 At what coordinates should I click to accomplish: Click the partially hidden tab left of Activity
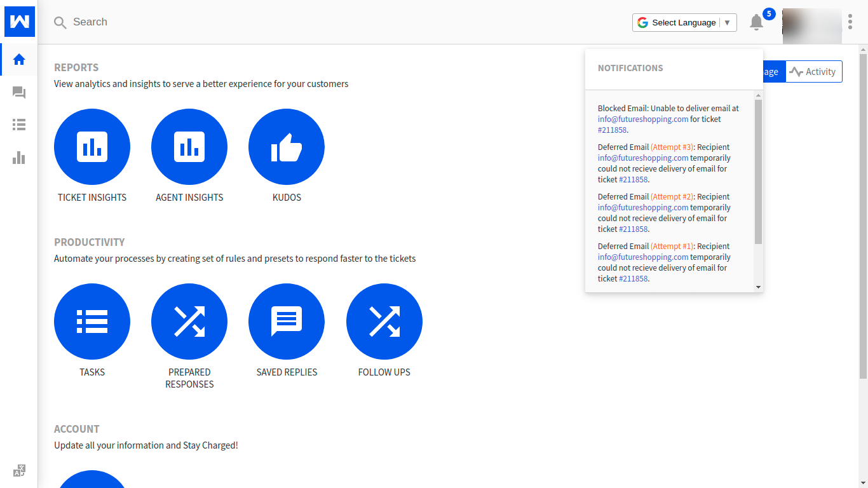[x=774, y=72]
